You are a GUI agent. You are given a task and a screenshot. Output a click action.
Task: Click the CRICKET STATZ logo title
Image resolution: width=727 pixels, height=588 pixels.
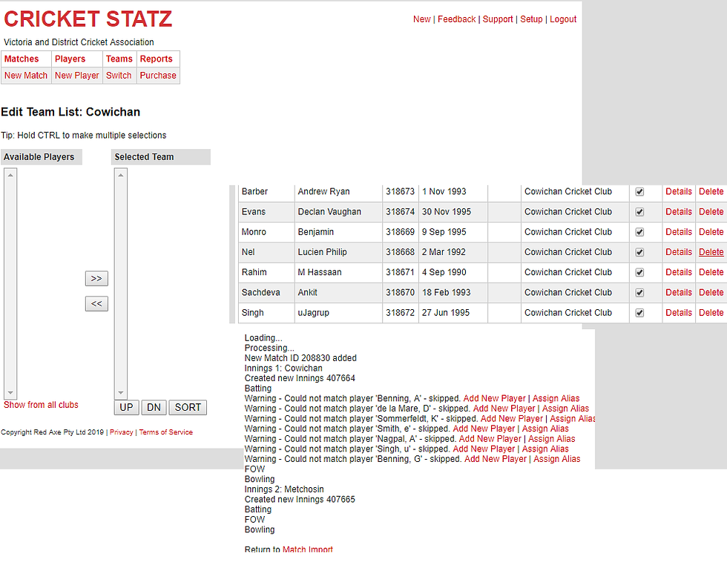[x=88, y=19]
